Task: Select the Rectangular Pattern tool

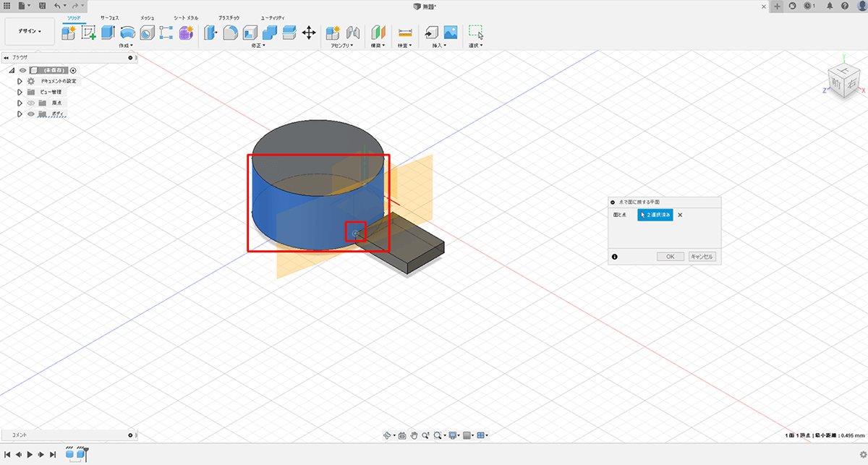Action: [x=166, y=32]
